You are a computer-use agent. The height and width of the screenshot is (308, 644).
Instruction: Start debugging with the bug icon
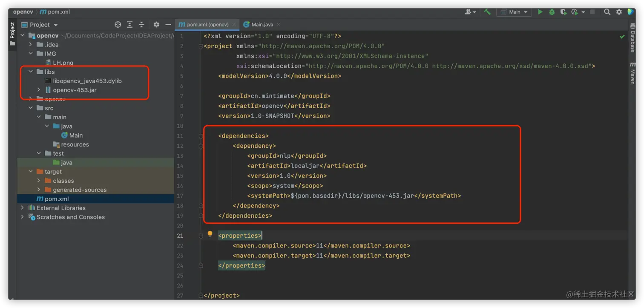(552, 12)
